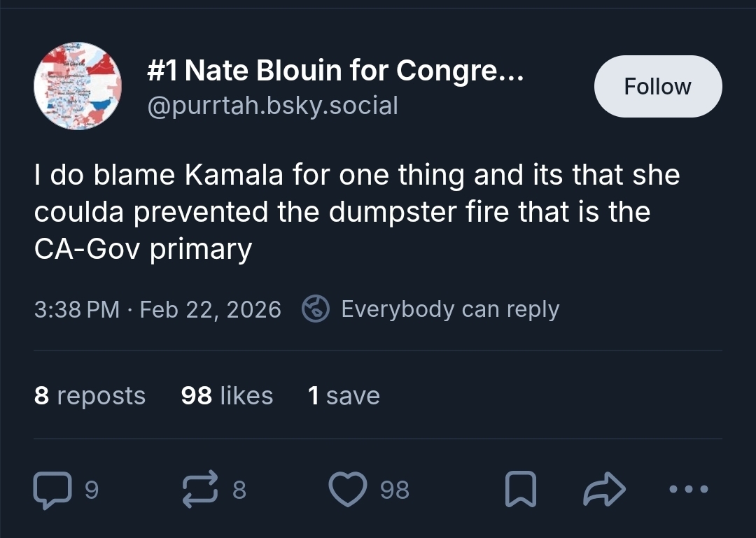Open the three-dot more options menu

(x=689, y=490)
